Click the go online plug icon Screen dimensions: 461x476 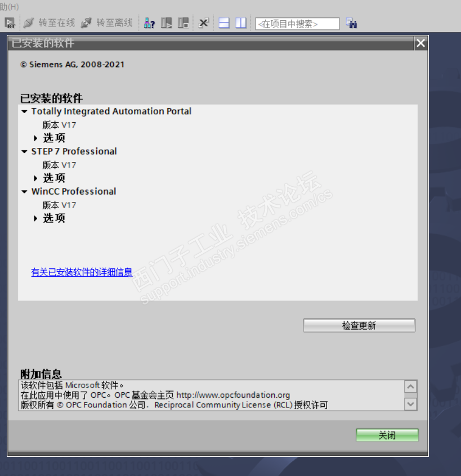[29, 23]
